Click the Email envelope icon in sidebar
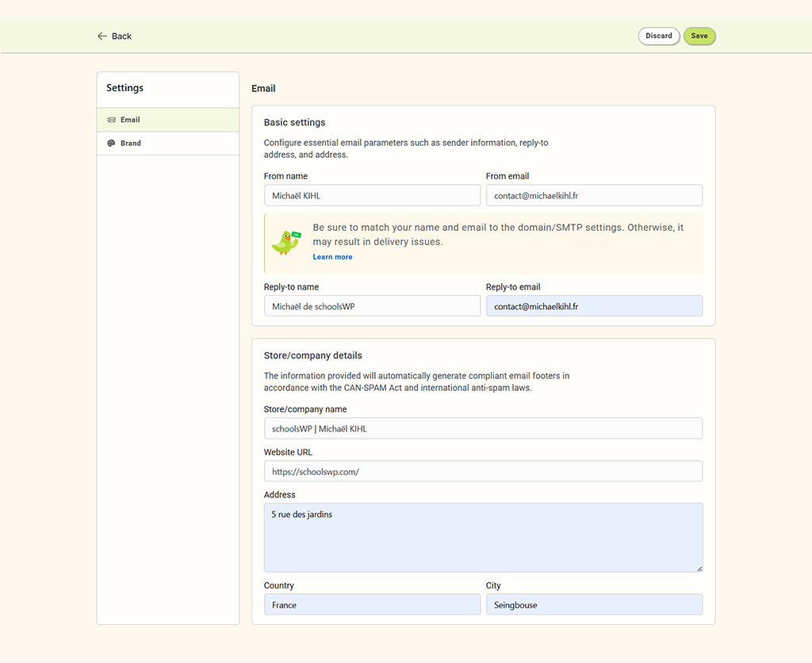 click(111, 120)
